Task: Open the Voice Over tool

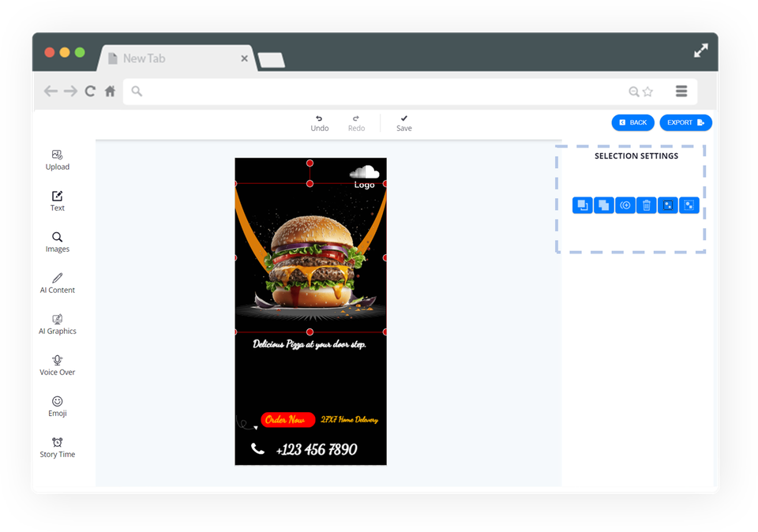Action: 57,365
